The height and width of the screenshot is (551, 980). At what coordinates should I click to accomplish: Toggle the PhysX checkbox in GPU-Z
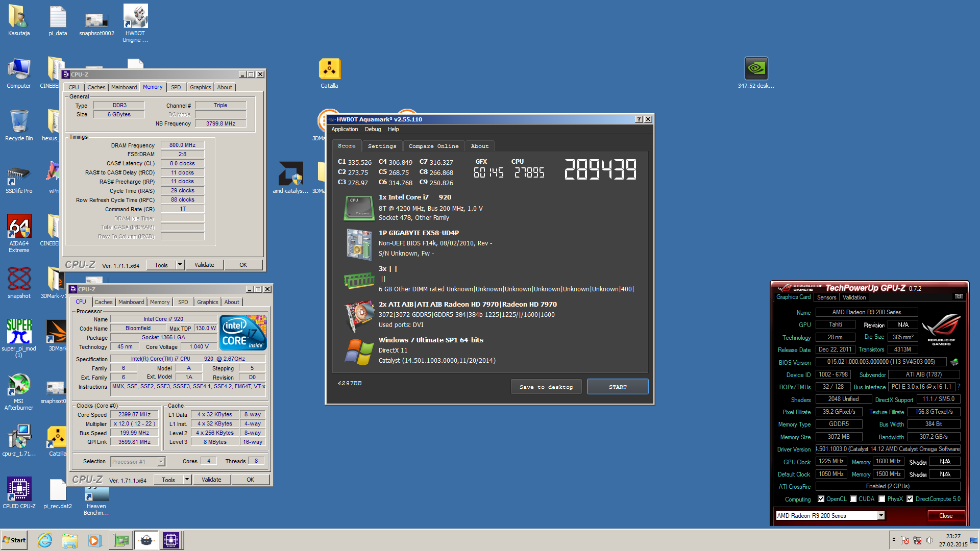click(x=882, y=499)
